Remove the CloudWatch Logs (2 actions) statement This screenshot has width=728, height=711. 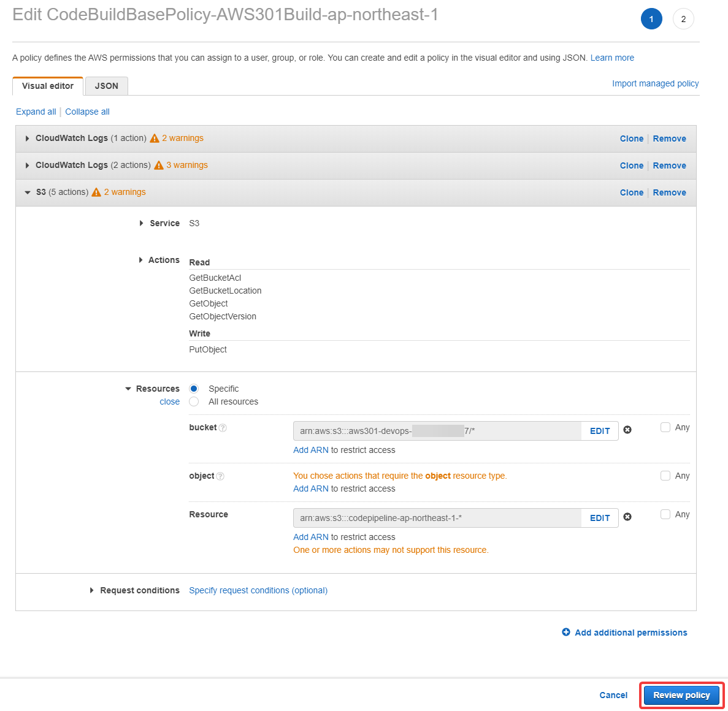click(670, 165)
